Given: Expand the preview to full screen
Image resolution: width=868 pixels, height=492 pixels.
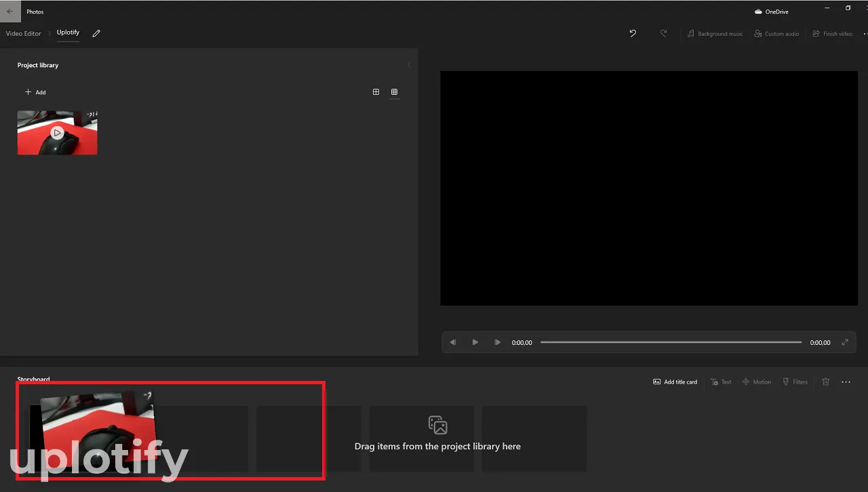Looking at the screenshot, I should tap(845, 342).
